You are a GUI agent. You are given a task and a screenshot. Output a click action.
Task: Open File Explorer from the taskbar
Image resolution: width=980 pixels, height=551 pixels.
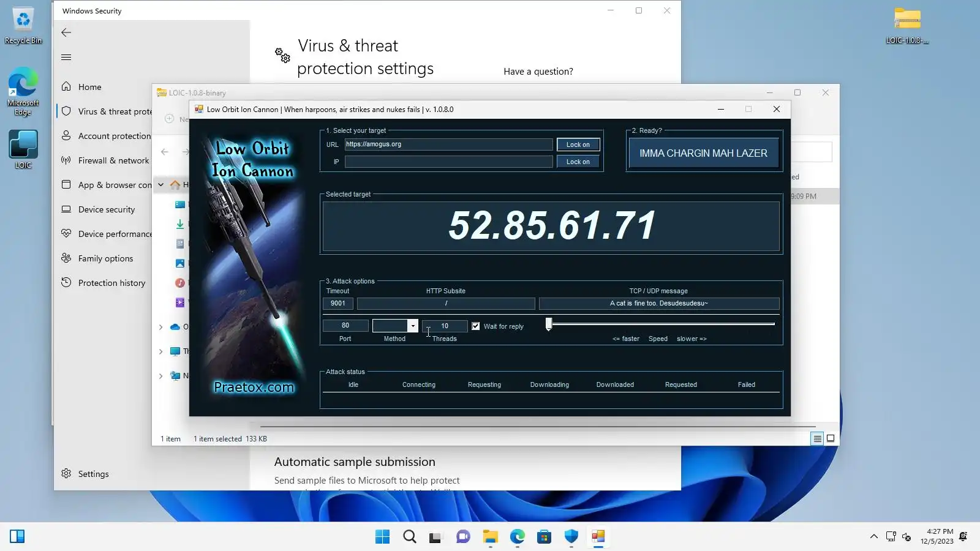coord(490,537)
